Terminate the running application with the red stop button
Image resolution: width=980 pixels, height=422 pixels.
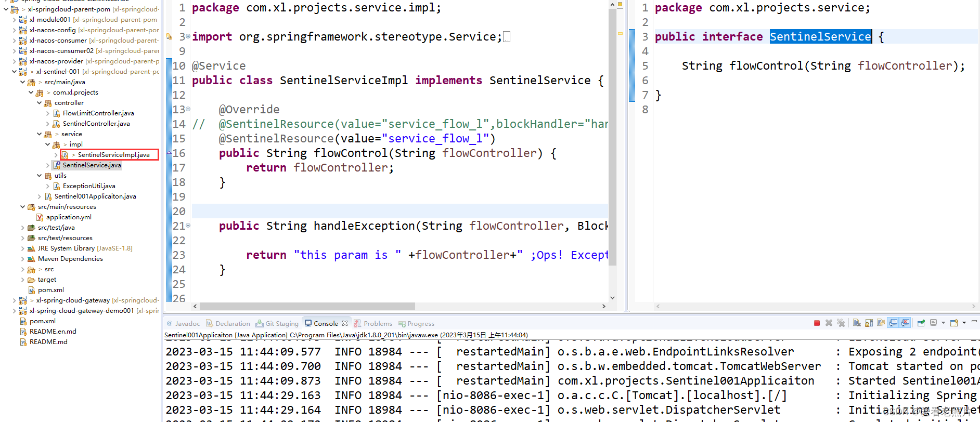pyautogui.click(x=817, y=323)
